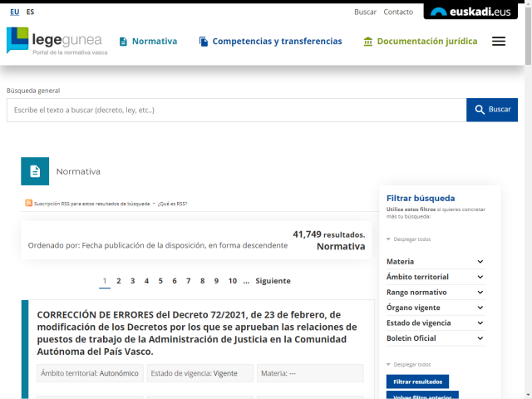Click the Filtrar resultados button
Viewport: 532px width, 399px height.
[x=417, y=382]
